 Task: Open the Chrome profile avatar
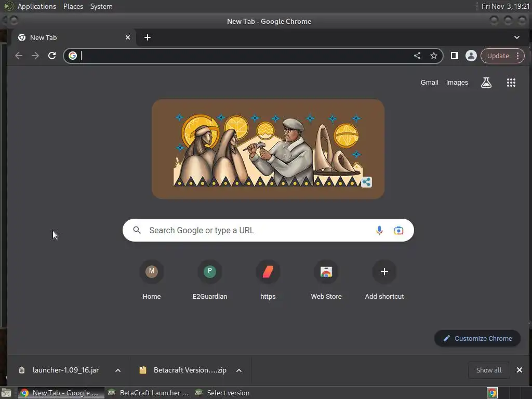(x=471, y=56)
